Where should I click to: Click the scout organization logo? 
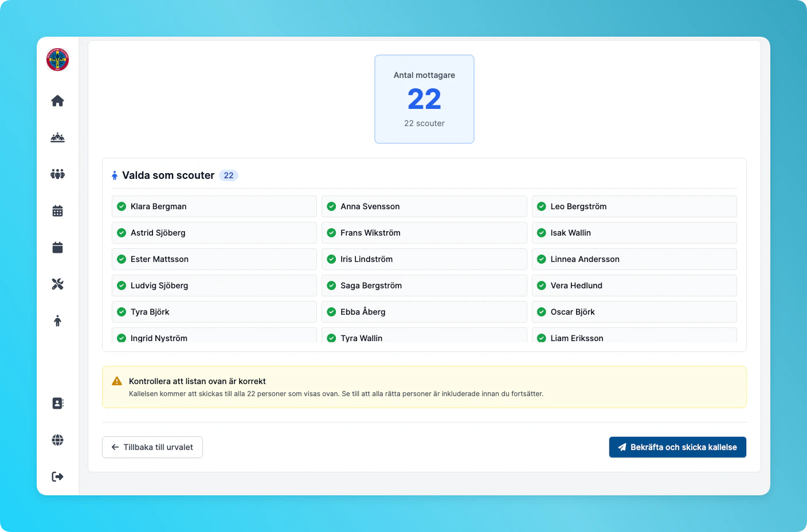coord(57,60)
